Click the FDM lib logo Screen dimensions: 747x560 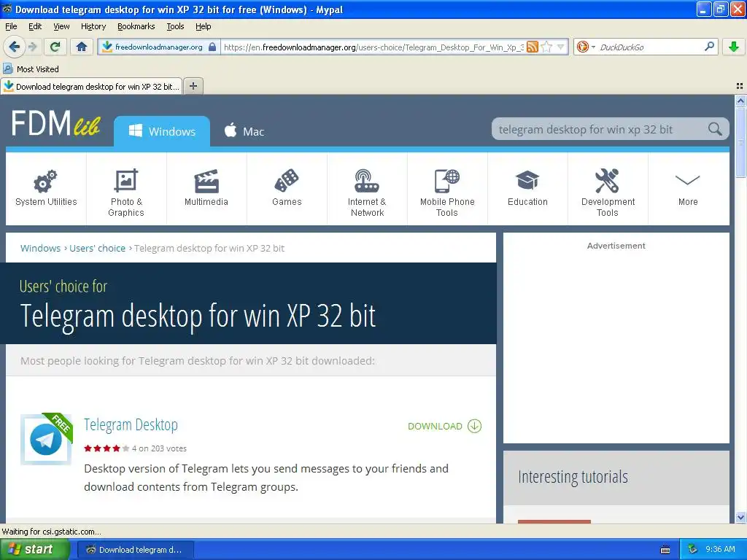pos(55,123)
